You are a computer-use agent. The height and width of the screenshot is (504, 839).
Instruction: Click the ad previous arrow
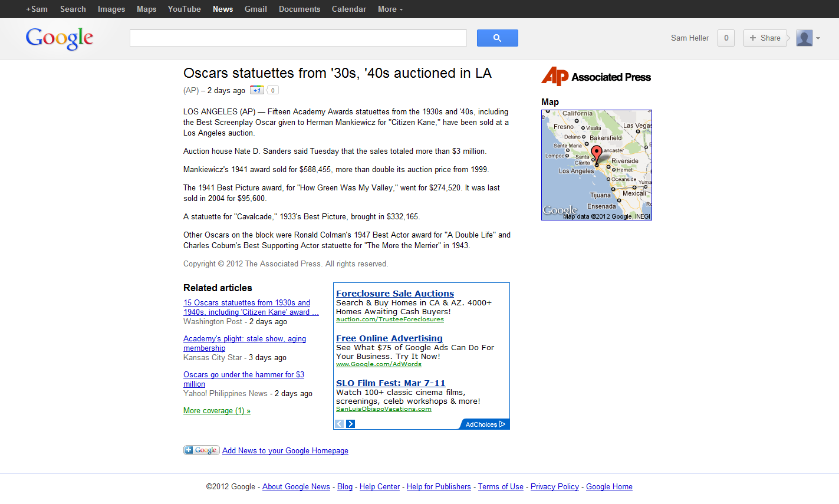(340, 424)
